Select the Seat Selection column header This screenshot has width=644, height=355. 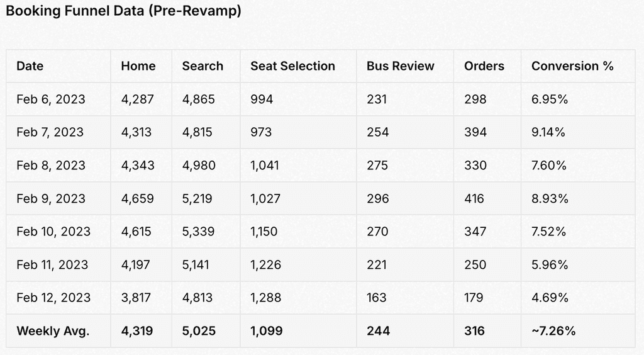(x=293, y=66)
